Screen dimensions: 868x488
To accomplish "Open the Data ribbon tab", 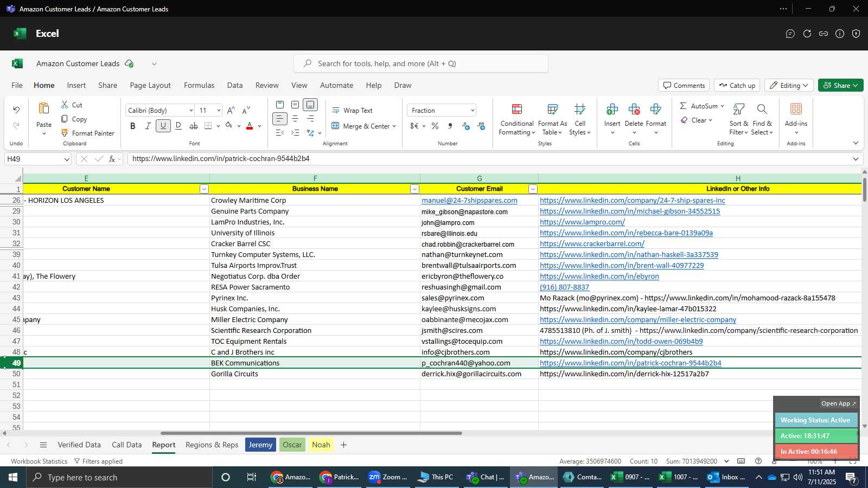I will [235, 85].
